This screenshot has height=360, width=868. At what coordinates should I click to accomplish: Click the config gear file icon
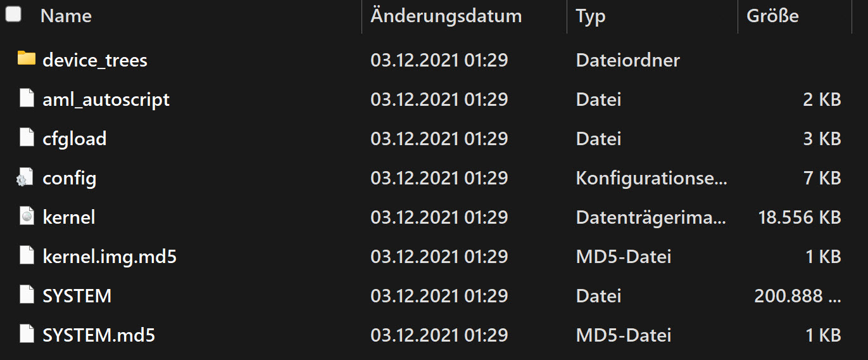[x=25, y=178]
